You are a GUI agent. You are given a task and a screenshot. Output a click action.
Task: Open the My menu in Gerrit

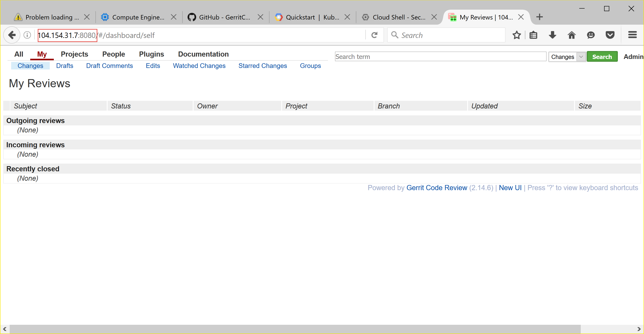pos(42,54)
